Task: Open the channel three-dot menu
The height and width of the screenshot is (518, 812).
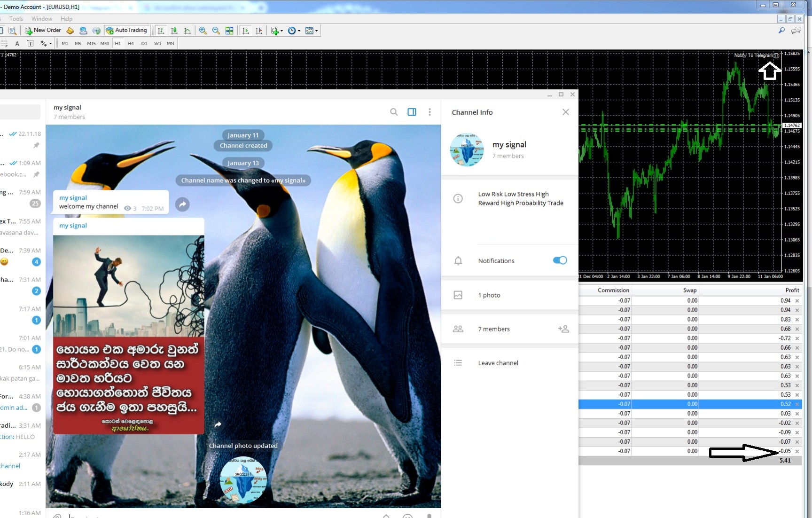Action: 429,112
